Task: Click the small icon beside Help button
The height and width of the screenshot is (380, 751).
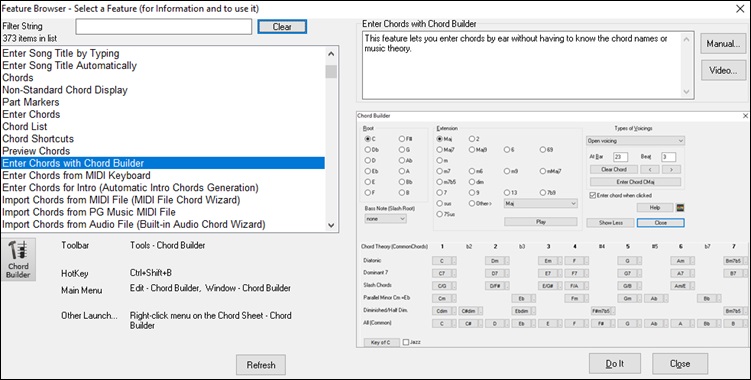Action: pos(680,207)
